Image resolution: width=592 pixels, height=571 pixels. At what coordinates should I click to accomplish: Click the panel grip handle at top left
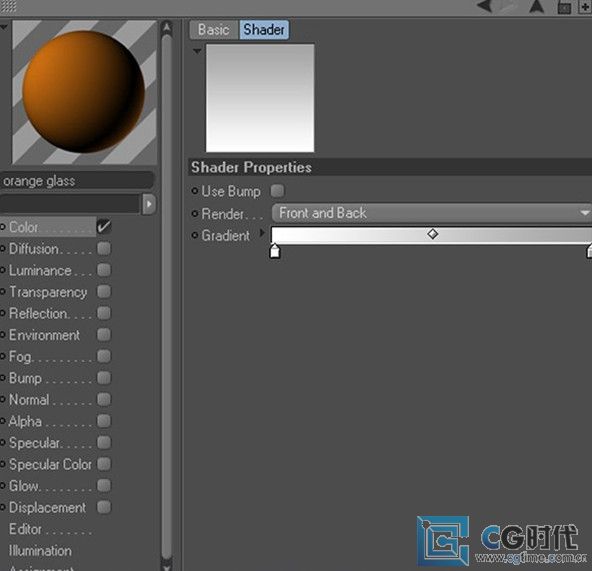8,6
